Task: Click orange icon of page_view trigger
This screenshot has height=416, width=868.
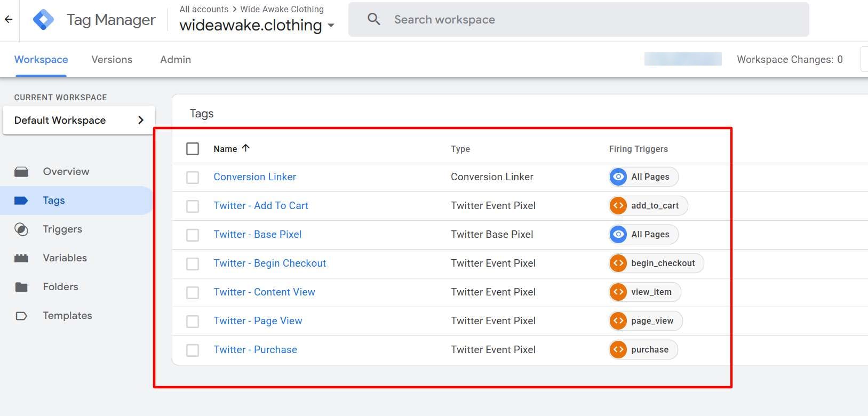Action: [x=618, y=321]
